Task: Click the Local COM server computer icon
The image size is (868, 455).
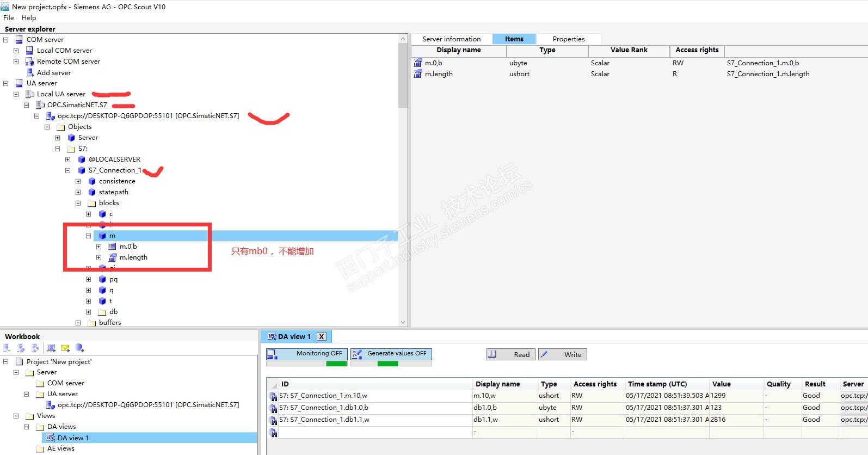Action: click(30, 51)
